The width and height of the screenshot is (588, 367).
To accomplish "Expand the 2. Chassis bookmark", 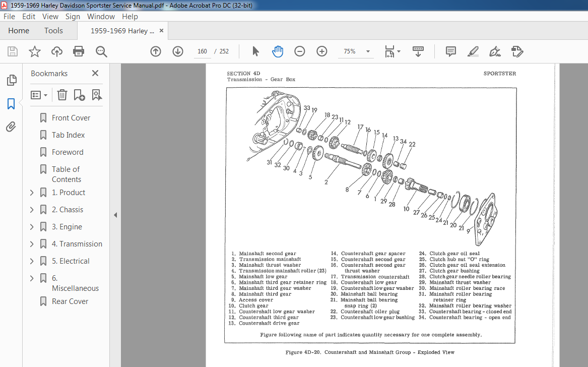I will click(x=32, y=210).
